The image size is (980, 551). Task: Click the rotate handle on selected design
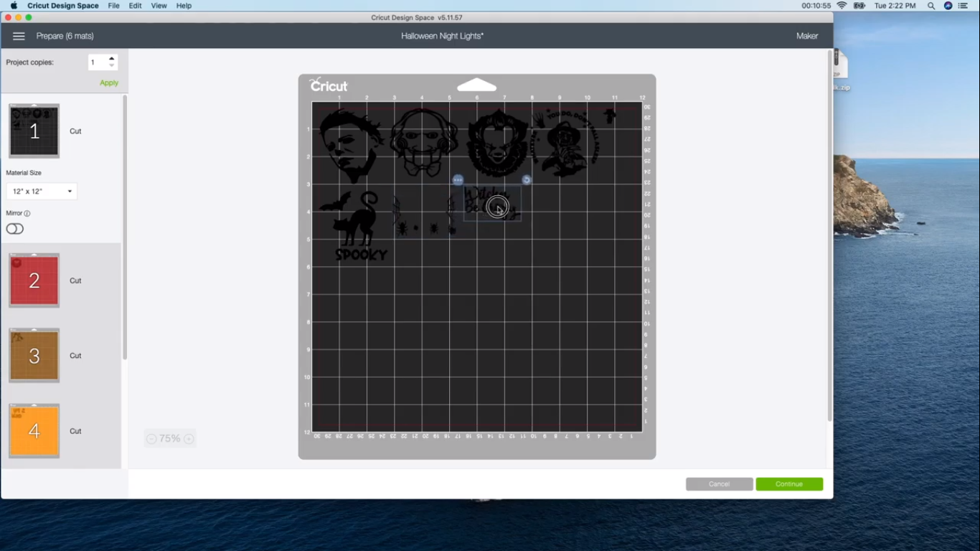[x=526, y=180]
